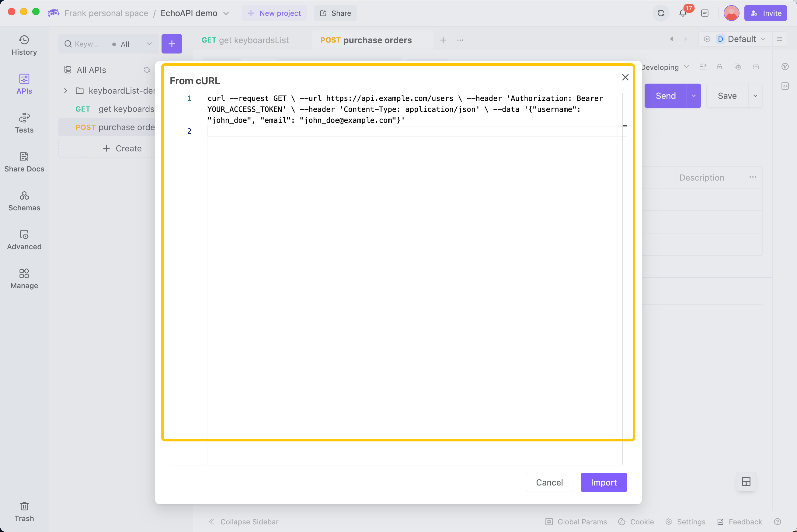797x532 pixels.
Task: Click the History panel icon
Action: 24,45
